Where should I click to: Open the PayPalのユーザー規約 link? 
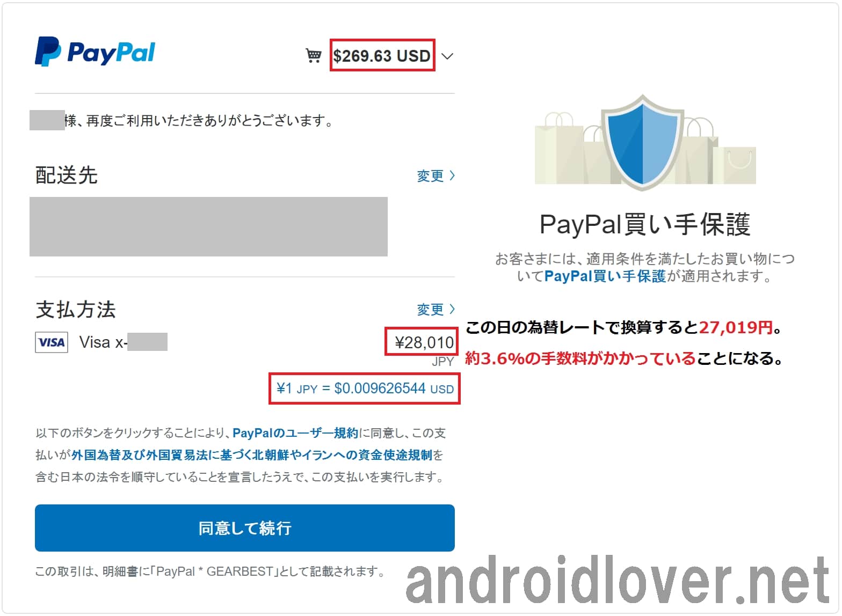click(295, 433)
